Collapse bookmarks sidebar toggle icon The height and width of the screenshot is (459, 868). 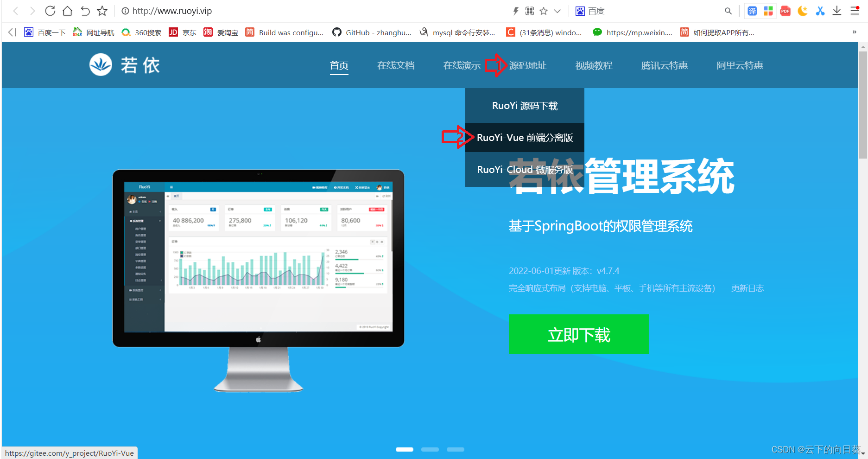click(12, 32)
